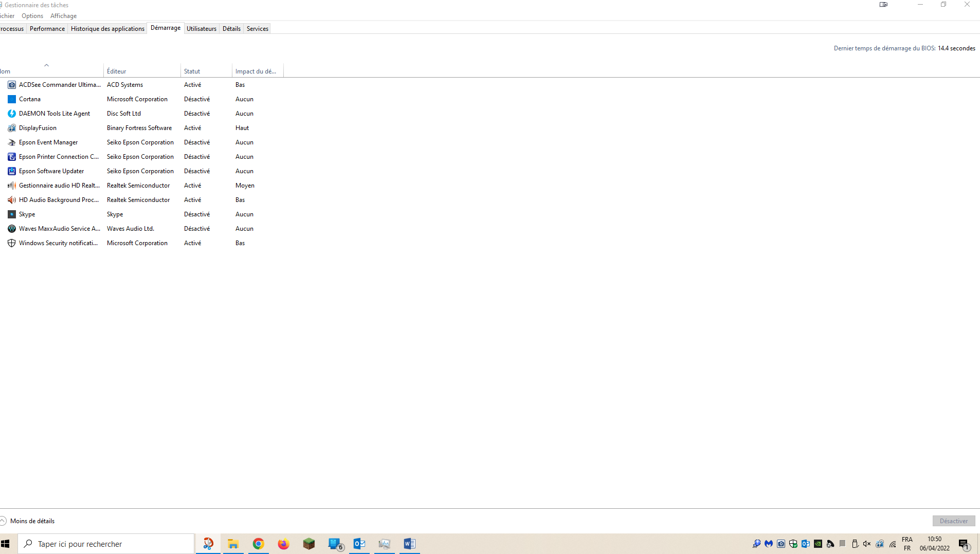
Task: Click the Skype startup entry icon
Action: tap(12, 214)
